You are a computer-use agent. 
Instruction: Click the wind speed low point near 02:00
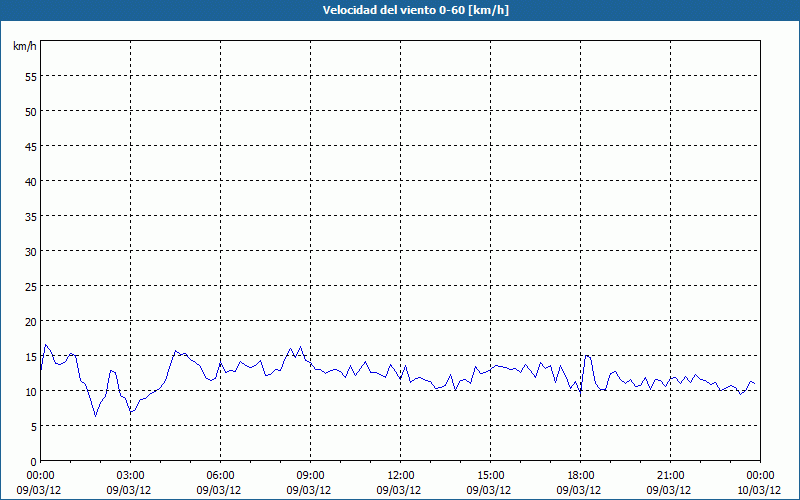[95, 416]
